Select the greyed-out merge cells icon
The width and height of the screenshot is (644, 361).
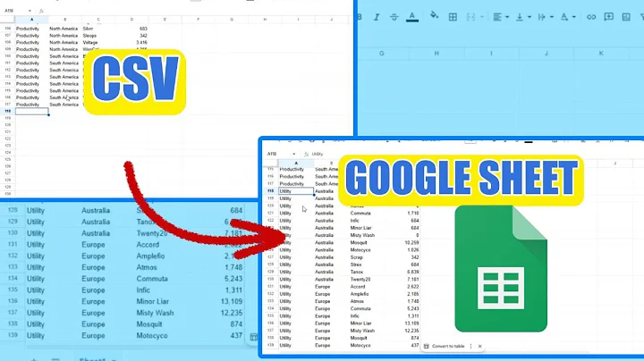coord(470,17)
